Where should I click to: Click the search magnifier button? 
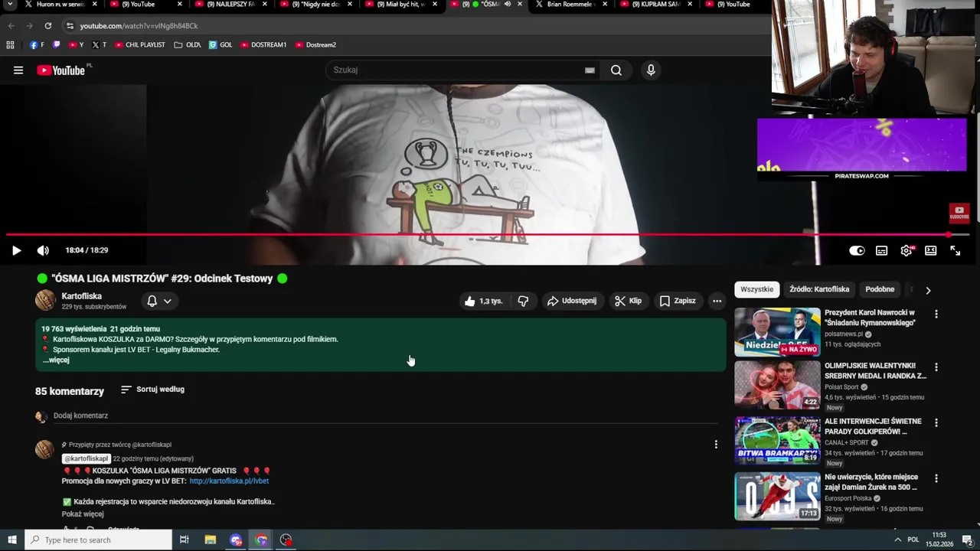pyautogui.click(x=616, y=70)
